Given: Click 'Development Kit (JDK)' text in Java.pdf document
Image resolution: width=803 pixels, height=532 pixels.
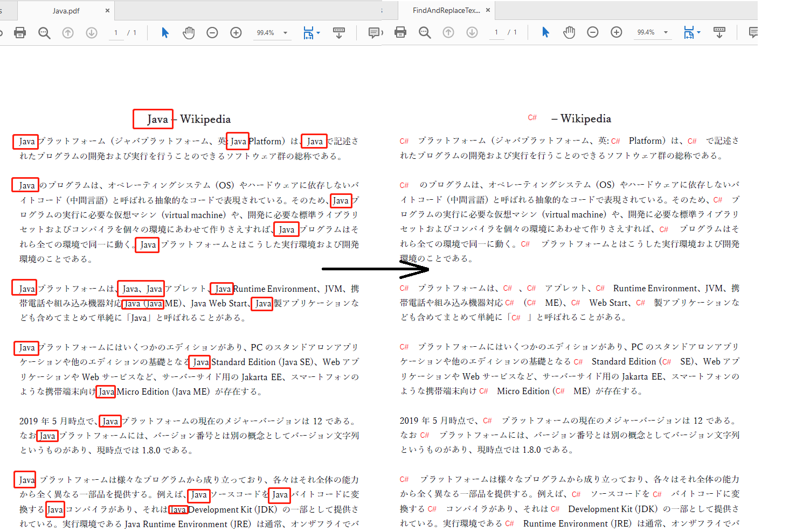Looking at the screenshot, I should [x=233, y=509].
